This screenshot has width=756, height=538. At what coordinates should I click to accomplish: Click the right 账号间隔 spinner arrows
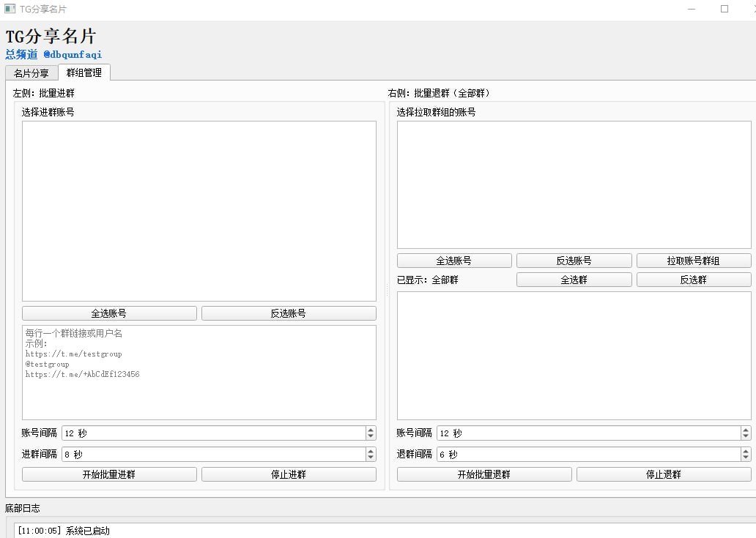point(746,433)
